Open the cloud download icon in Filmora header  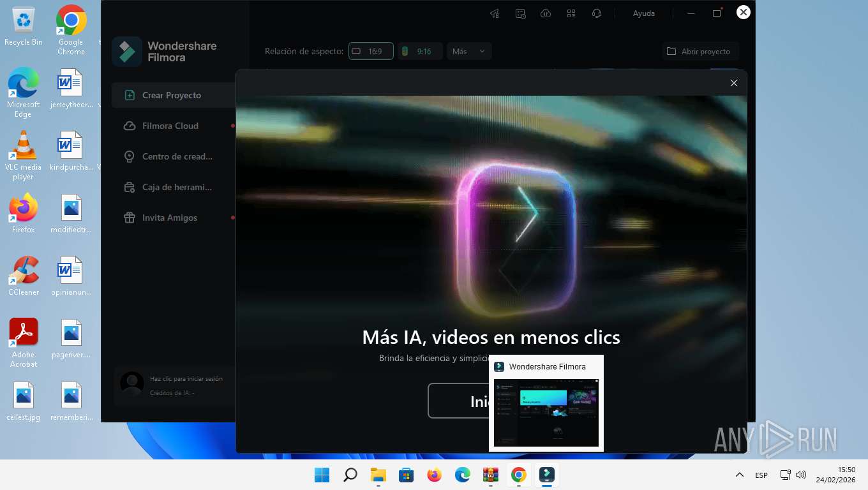(x=546, y=13)
